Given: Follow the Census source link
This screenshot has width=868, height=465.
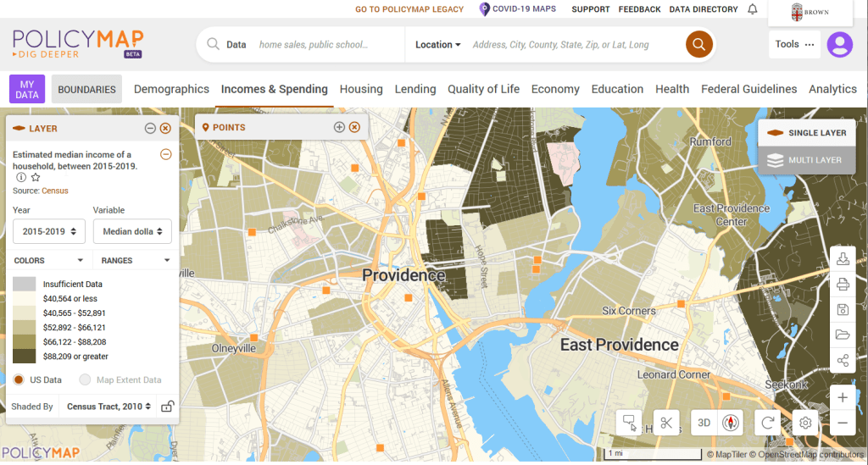Looking at the screenshot, I should click(55, 191).
